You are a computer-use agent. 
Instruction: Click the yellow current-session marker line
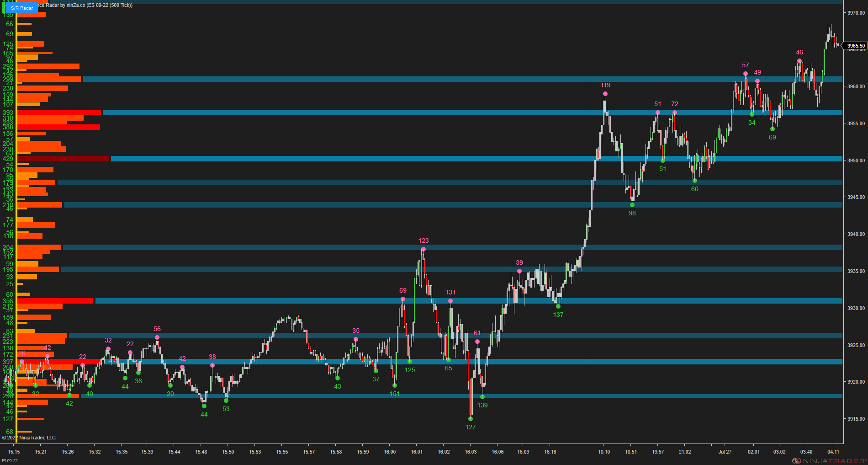click(x=17, y=229)
